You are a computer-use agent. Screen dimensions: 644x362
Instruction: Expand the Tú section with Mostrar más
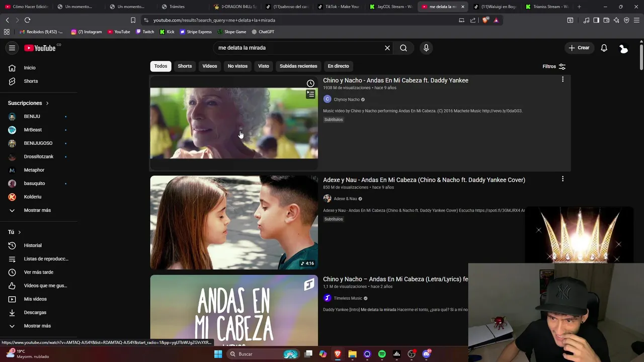coord(38,326)
